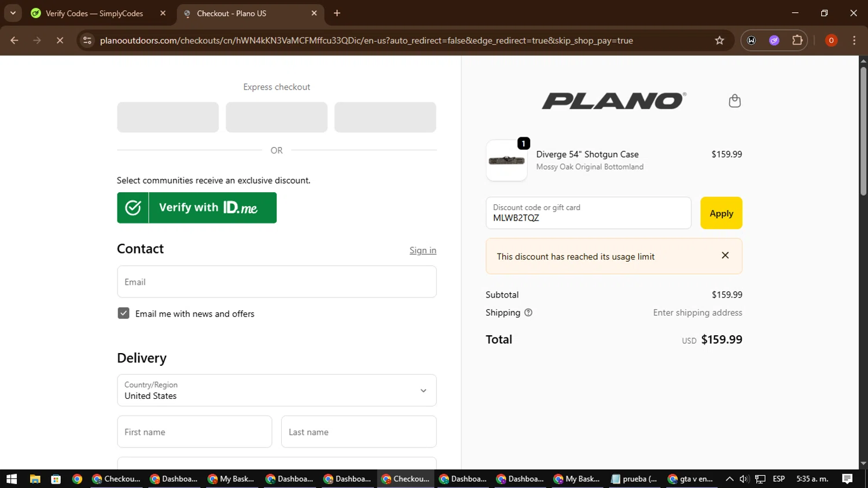This screenshot has height=488, width=868.
Task: Go back to the previous page
Action: click(14, 41)
